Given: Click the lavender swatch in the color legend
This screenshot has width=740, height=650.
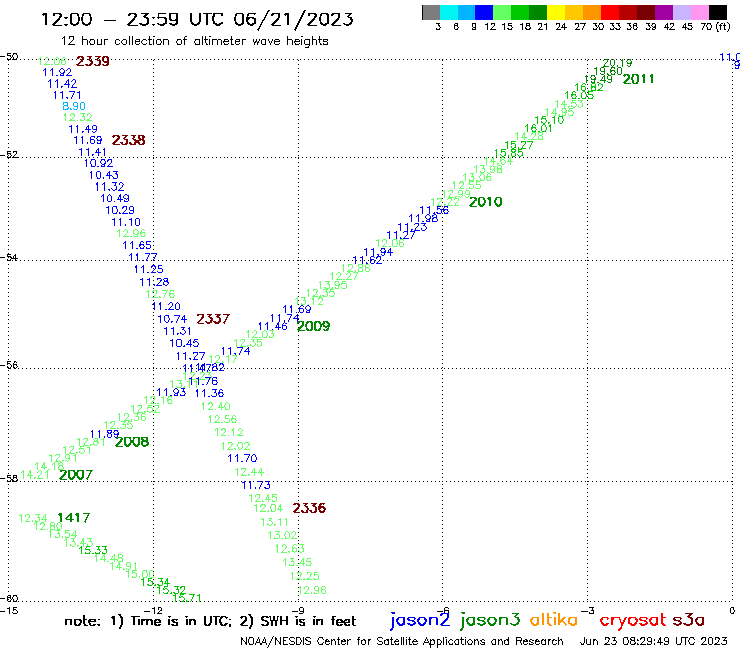Looking at the screenshot, I should pos(681,12).
